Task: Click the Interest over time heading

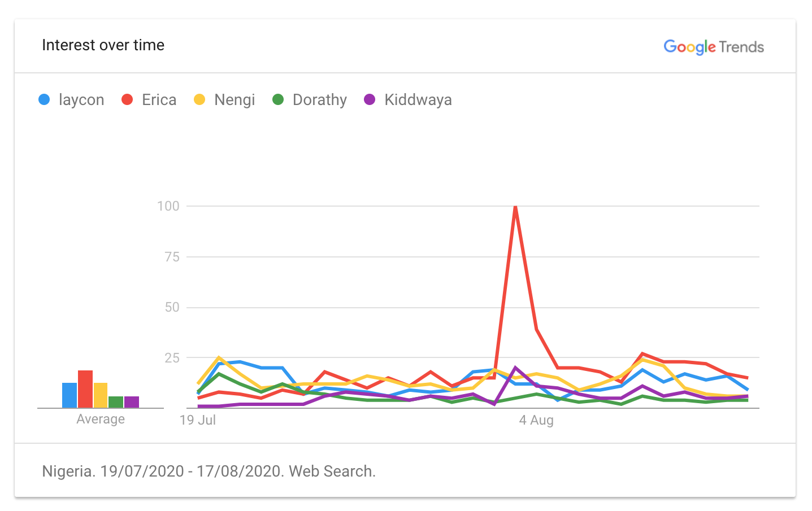Action: click(x=103, y=45)
